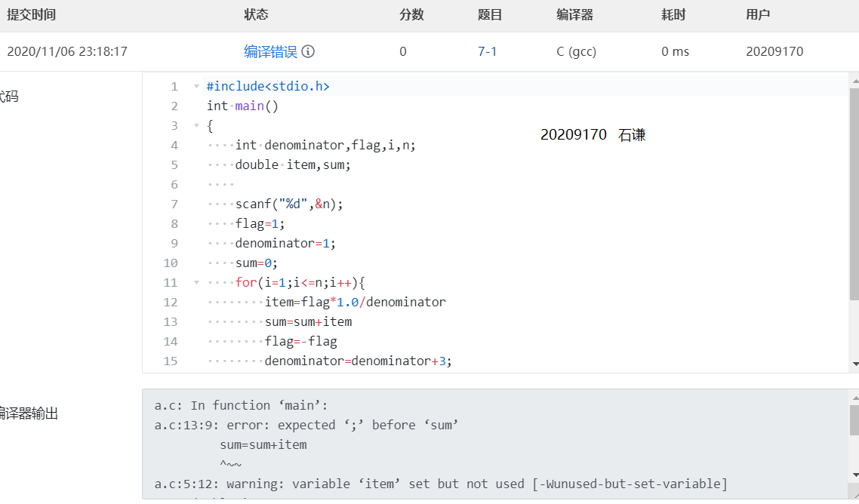Click the info icon beside 编译错误
Screen dimensions: 859x504
tap(308, 51)
